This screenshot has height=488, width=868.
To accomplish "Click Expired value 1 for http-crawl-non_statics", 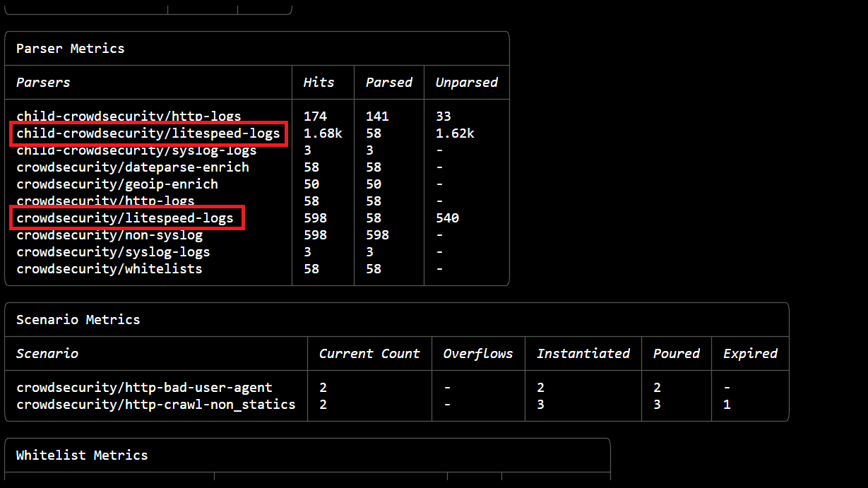I will [x=727, y=405].
